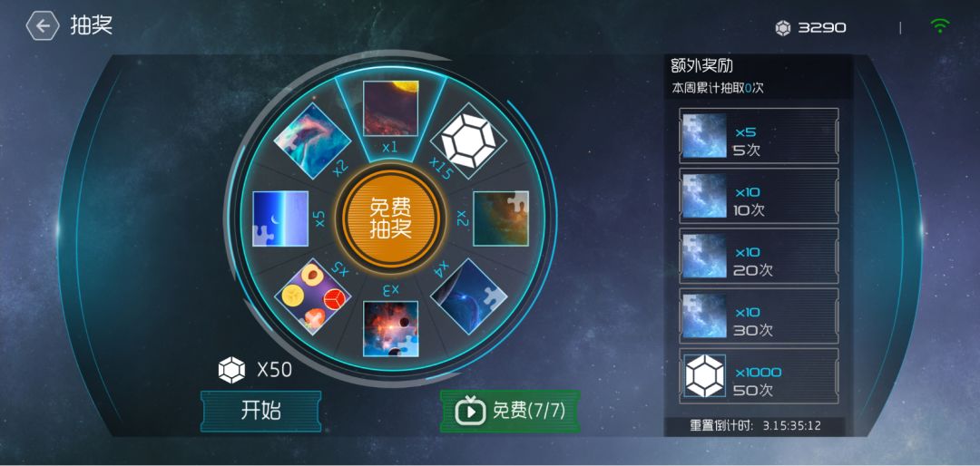Select the blue moon x5 puzzle piece
This screenshot has width=980, height=466.
[280, 218]
